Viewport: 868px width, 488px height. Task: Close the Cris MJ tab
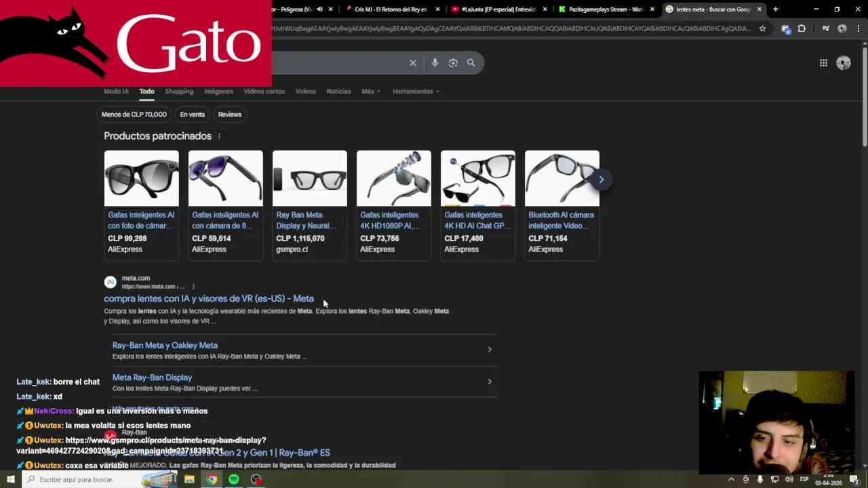click(x=437, y=9)
